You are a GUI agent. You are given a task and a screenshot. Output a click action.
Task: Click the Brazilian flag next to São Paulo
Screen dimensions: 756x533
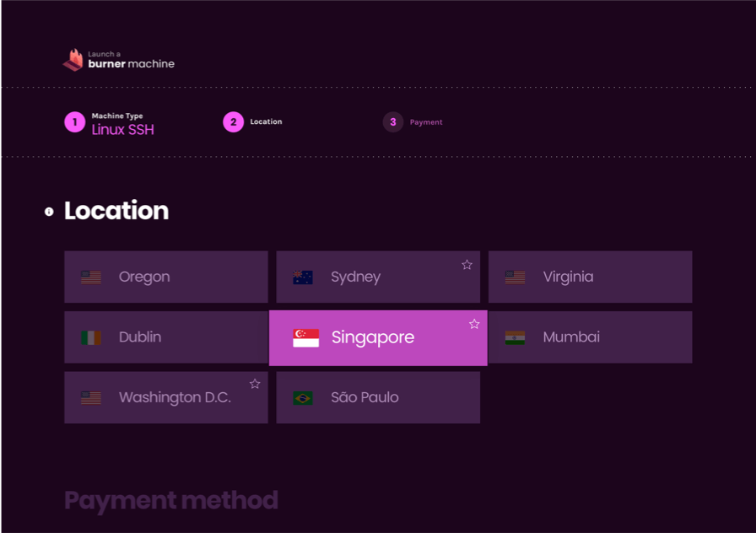pyautogui.click(x=303, y=398)
